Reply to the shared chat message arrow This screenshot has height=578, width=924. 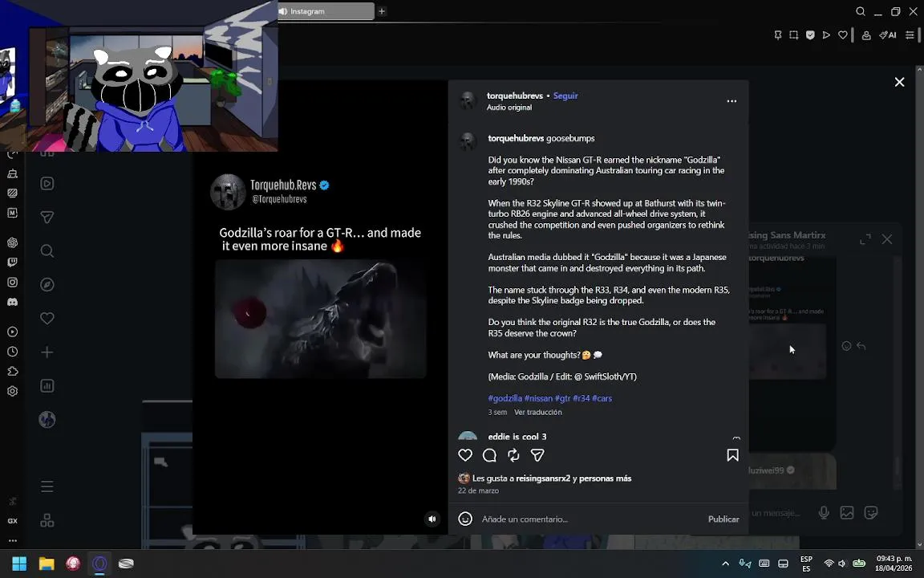pyautogui.click(x=861, y=346)
